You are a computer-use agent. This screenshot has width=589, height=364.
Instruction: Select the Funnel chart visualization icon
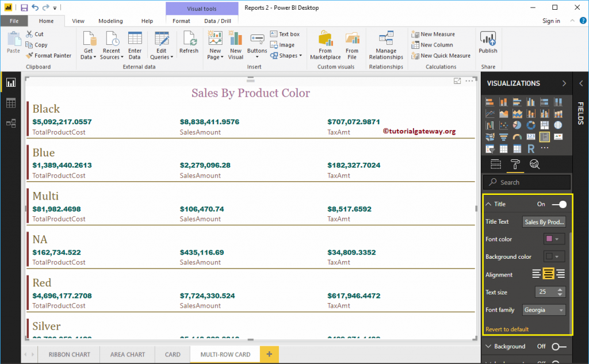(503, 136)
